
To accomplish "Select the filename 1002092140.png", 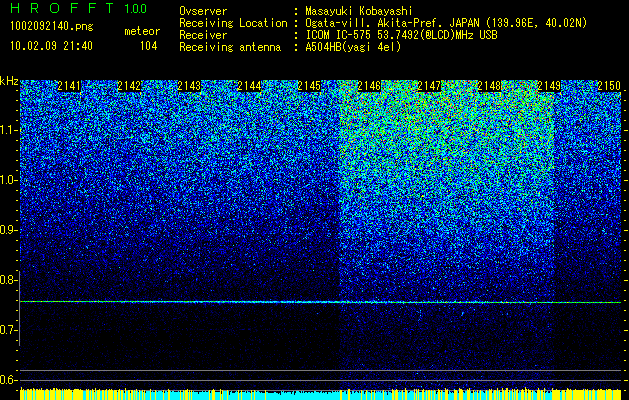I will pos(52,27).
